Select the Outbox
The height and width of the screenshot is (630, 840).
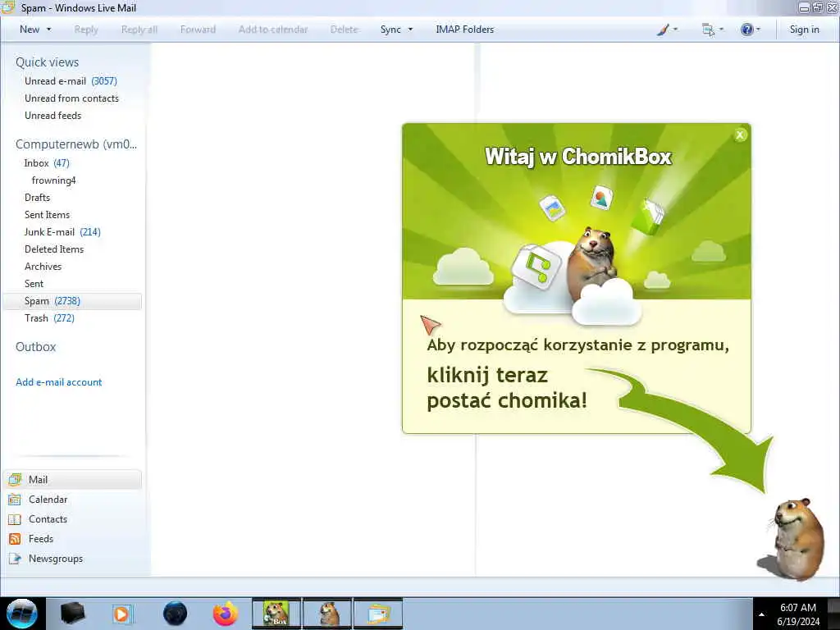(x=36, y=347)
